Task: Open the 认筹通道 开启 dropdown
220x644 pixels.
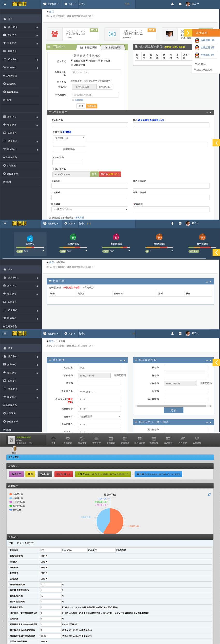Action: point(44,579)
